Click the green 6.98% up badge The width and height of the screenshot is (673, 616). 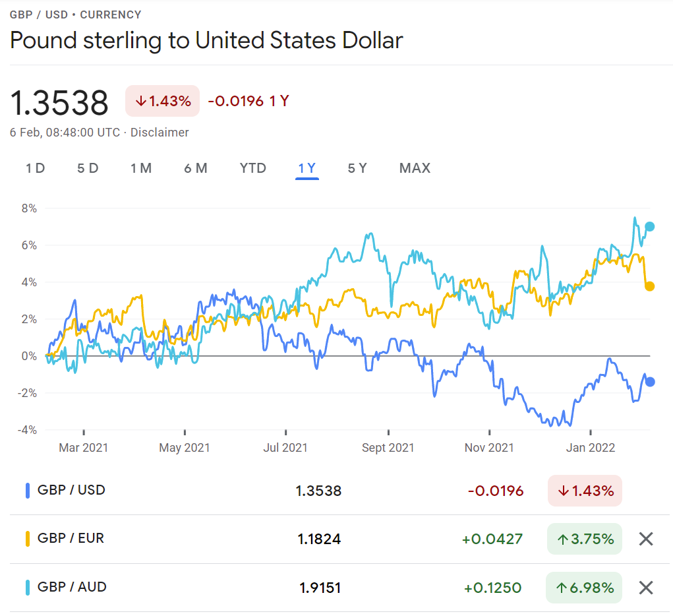pos(584,588)
